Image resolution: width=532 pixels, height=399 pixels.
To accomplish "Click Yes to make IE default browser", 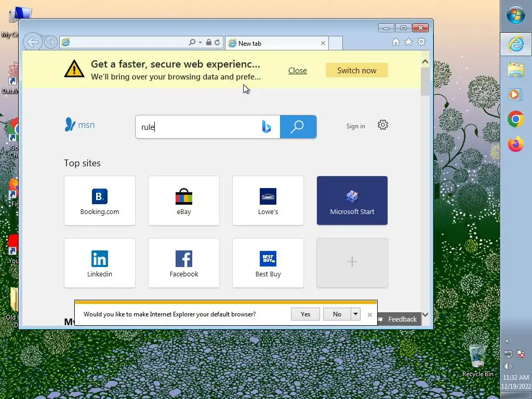I will tap(305, 314).
